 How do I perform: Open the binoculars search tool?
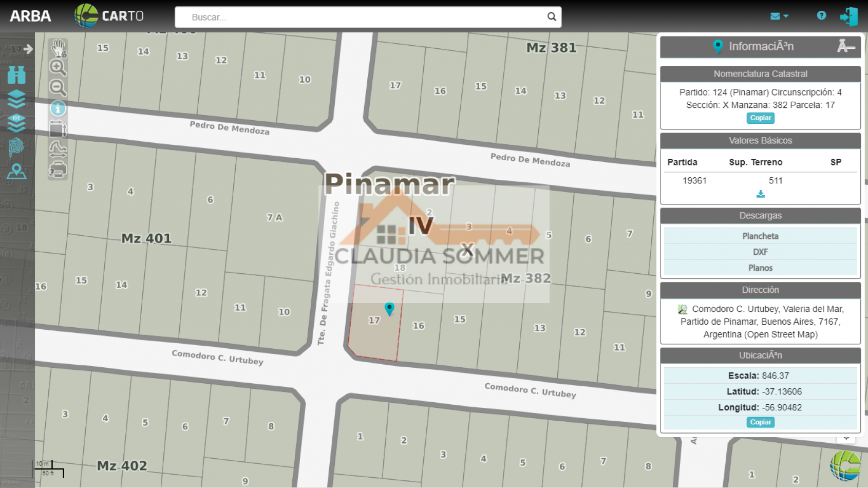16,75
